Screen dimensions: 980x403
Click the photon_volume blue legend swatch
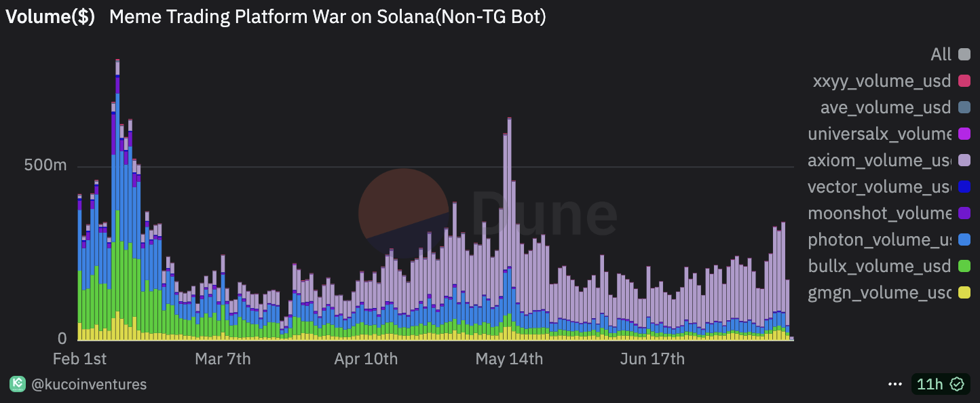coord(964,240)
